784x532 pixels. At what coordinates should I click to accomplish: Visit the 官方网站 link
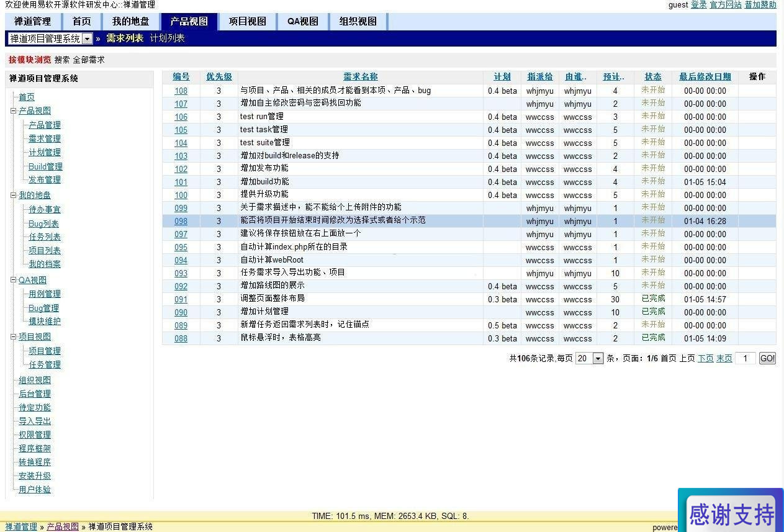pyautogui.click(x=726, y=5)
